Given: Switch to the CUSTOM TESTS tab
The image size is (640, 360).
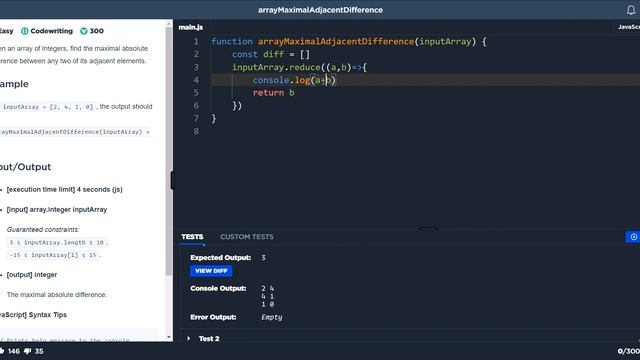Looking at the screenshot, I should pos(247,237).
